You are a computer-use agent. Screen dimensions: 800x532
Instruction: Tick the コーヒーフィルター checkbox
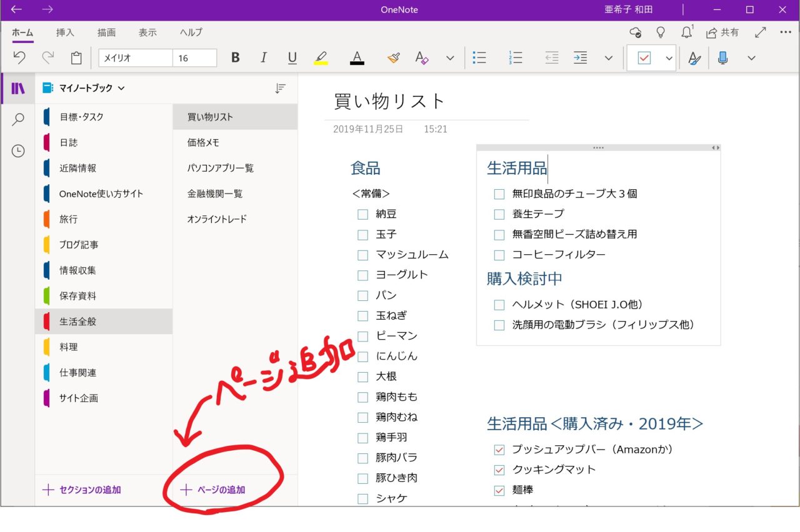499,255
